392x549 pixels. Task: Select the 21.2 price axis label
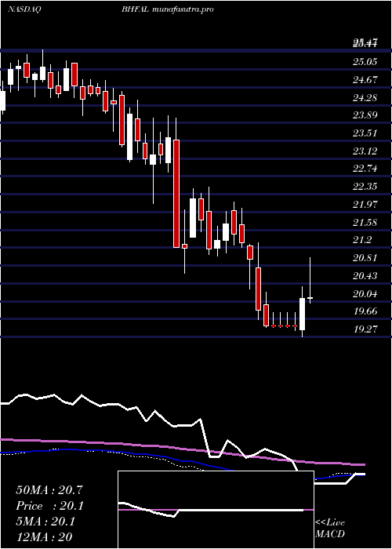362,240
